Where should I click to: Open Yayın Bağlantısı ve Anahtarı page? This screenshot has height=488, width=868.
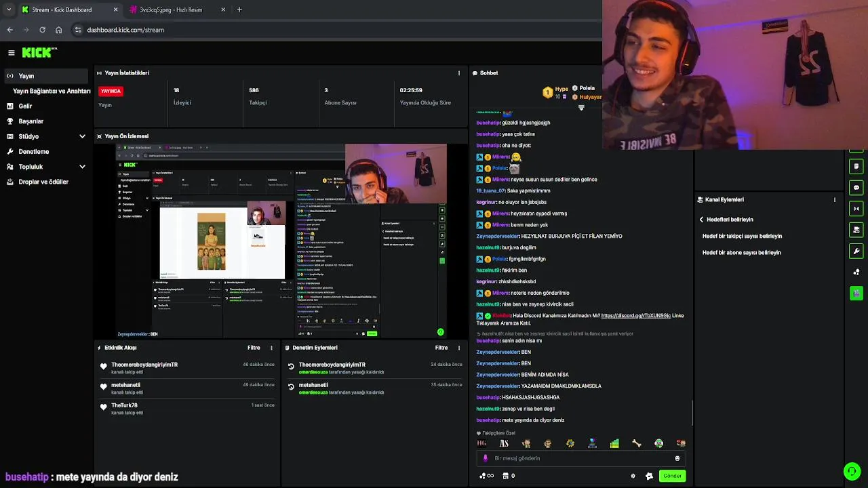52,91
